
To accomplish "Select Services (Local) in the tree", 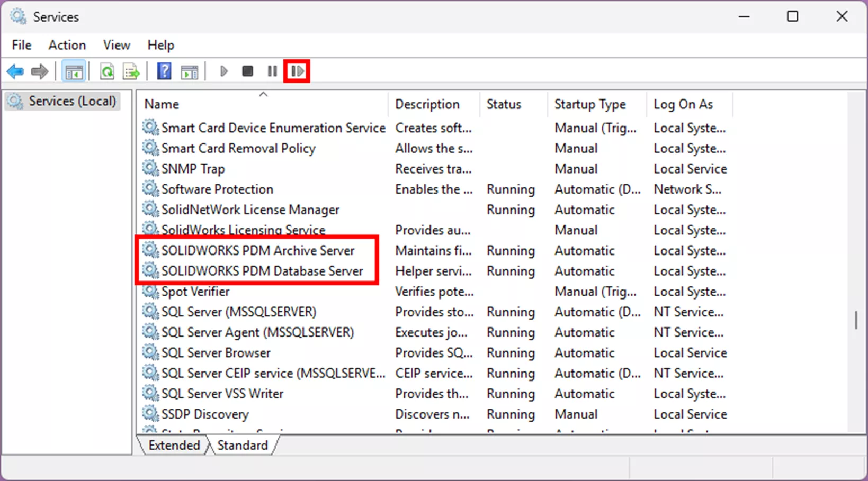I will (x=62, y=101).
